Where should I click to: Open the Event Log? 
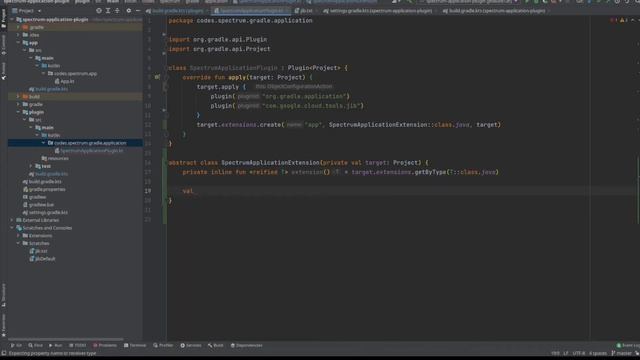[x=628, y=345]
